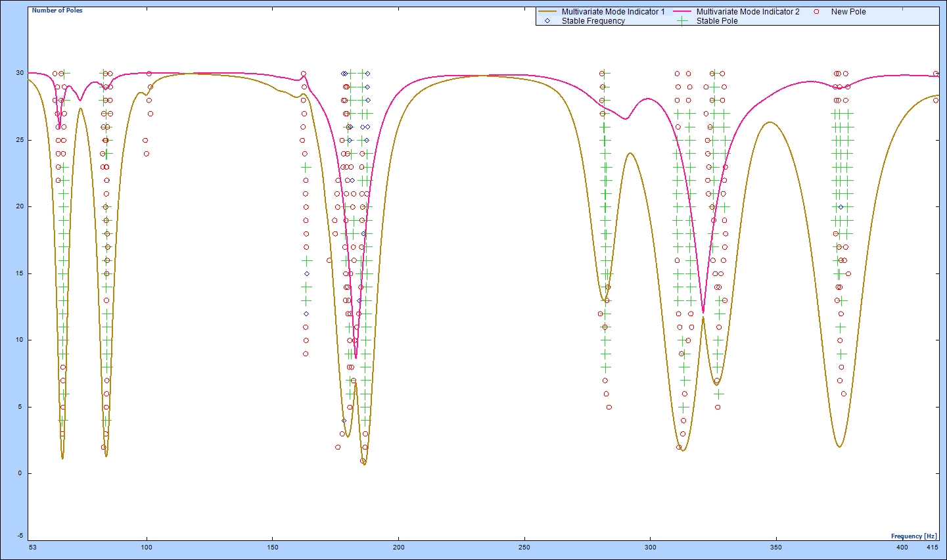This screenshot has height=560, width=947.
Task: Select the Stable Pole plus legend symbol
Action: pyautogui.click(x=683, y=21)
